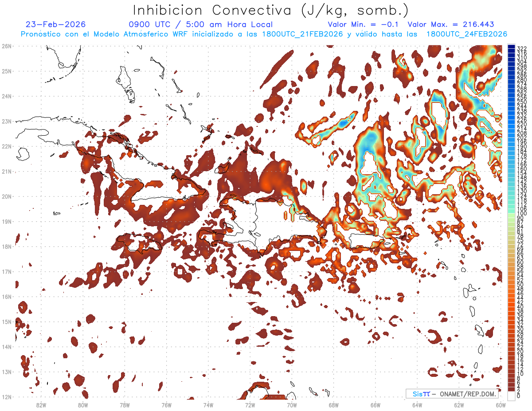
Task: Click the 76W longitude label
Action: click(167, 405)
